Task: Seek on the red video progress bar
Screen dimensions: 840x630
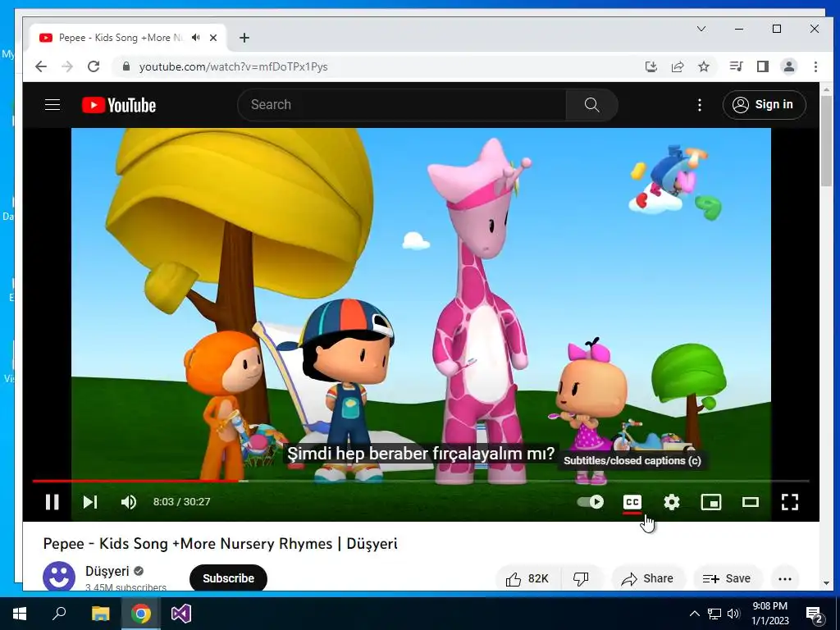Action: tap(421, 481)
